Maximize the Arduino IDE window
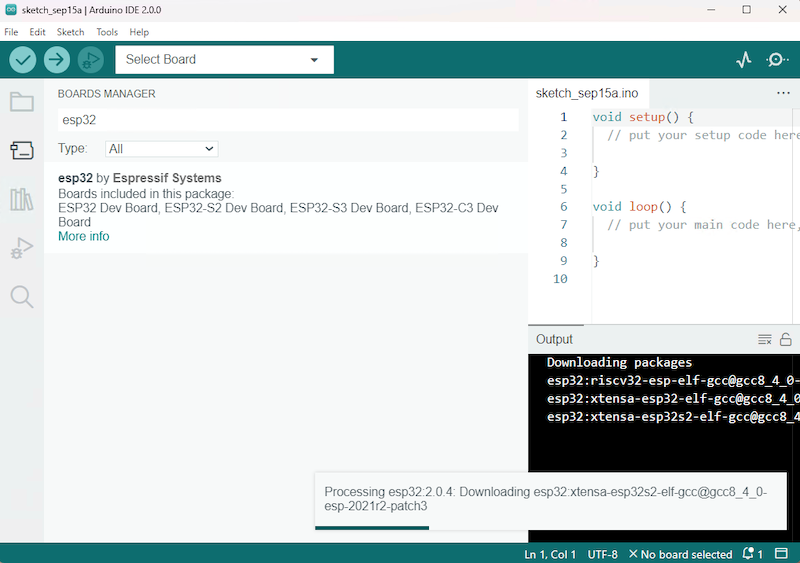 (x=746, y=10)
